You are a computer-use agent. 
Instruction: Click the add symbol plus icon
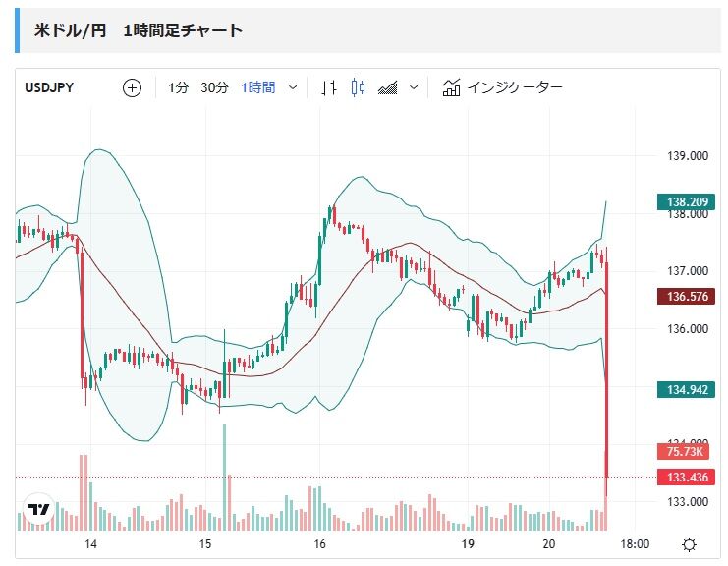click(x=132, y=87)
